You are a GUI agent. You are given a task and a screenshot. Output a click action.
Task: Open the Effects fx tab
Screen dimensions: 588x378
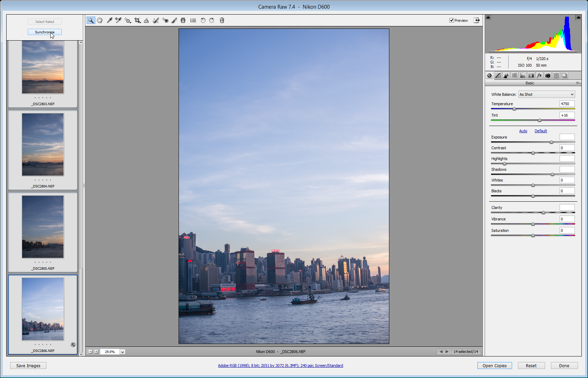[539, 75]
